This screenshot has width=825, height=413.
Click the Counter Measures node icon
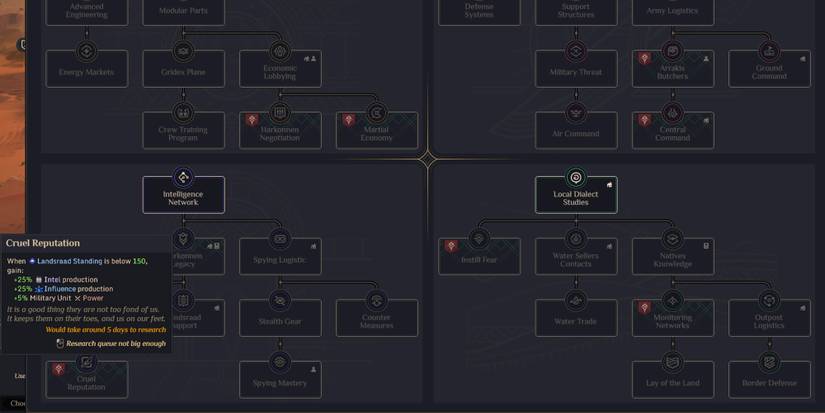[x=377, y=300]
